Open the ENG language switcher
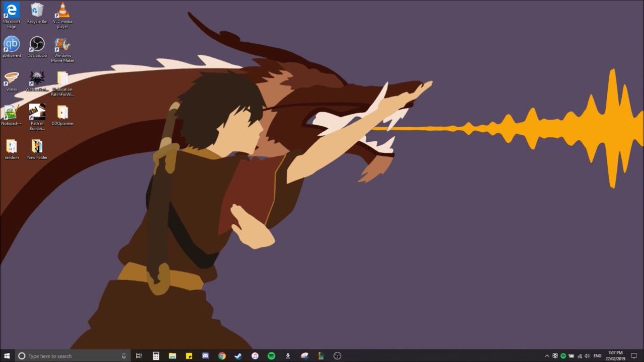The height and width of the screenshot is (362, 644). (x=598, y=355)
